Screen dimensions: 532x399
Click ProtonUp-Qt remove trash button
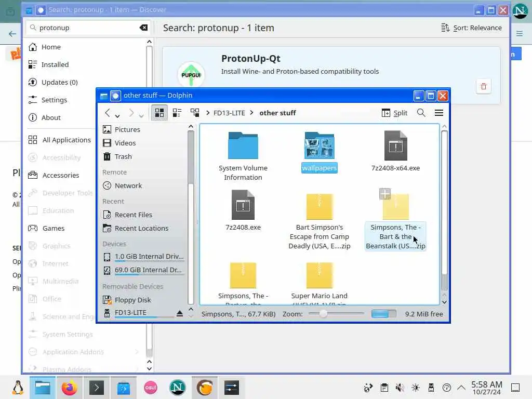click(x=484, y=87)
